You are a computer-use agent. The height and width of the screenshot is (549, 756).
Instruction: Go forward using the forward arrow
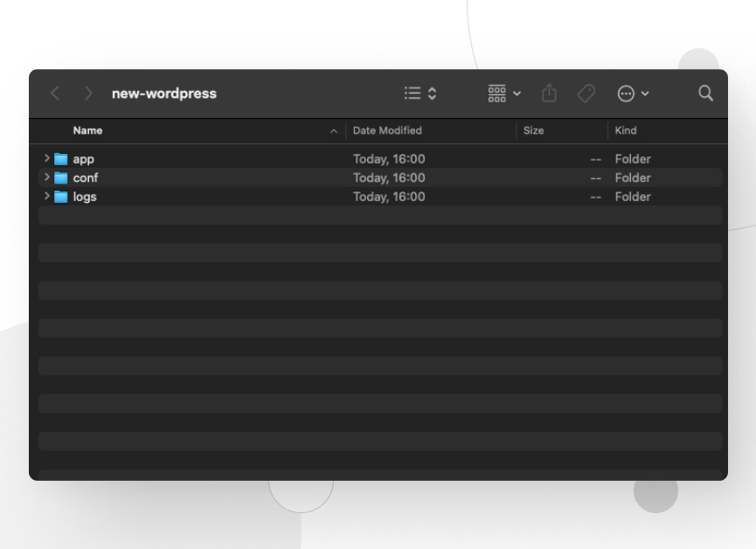tap(88, 94)
